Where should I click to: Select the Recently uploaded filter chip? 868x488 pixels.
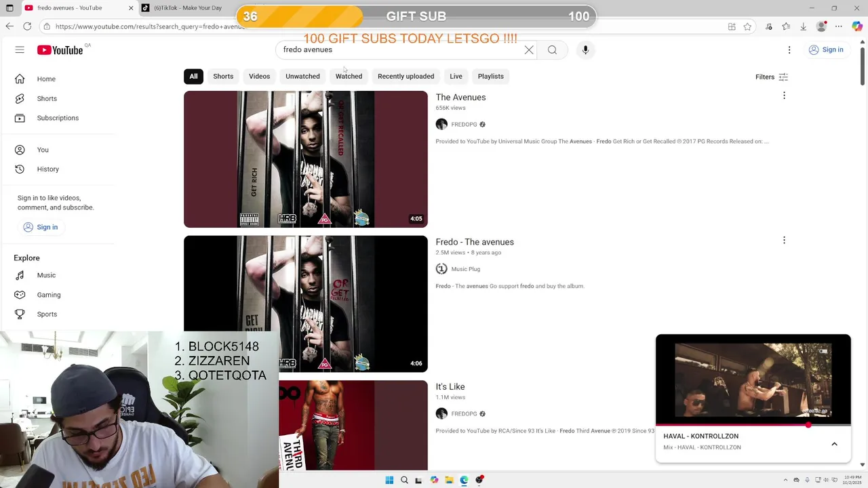[406, 77]
